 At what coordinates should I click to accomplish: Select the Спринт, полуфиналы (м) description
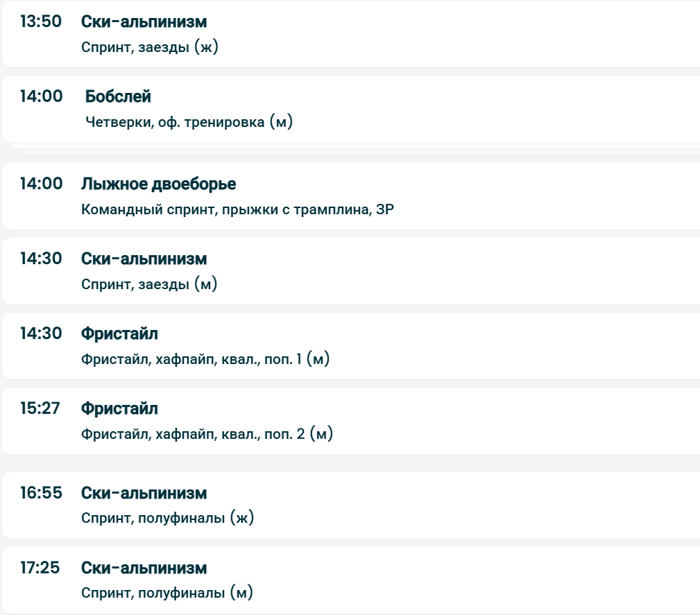[167, 593]
